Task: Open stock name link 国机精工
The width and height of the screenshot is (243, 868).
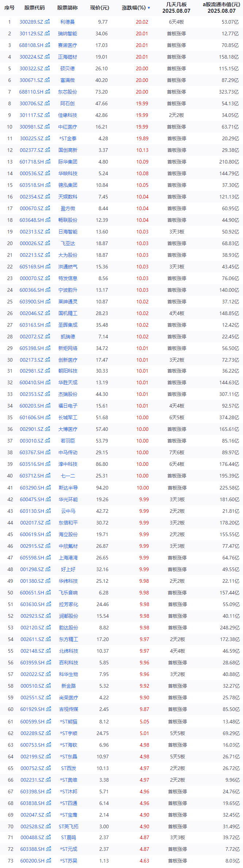Action: [68, 313]
